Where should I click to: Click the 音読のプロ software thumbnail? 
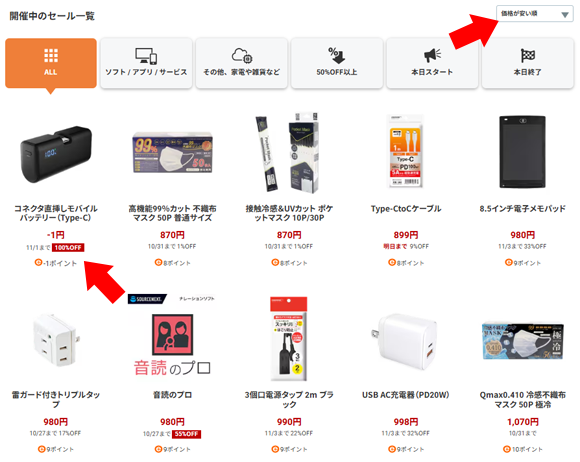click(x=172, y=335)
